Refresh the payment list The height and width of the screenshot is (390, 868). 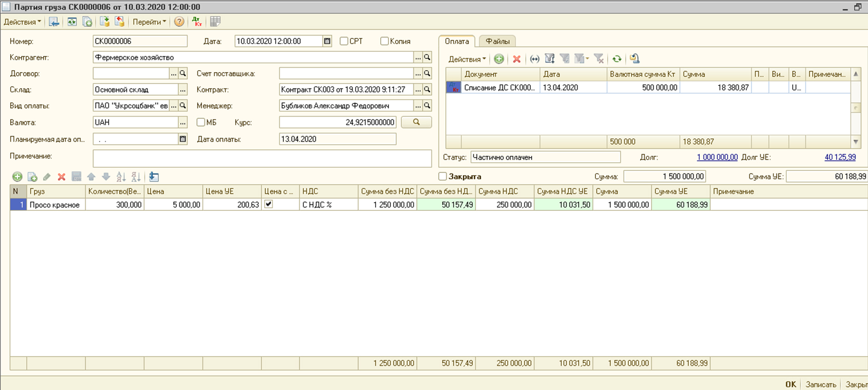617,59
